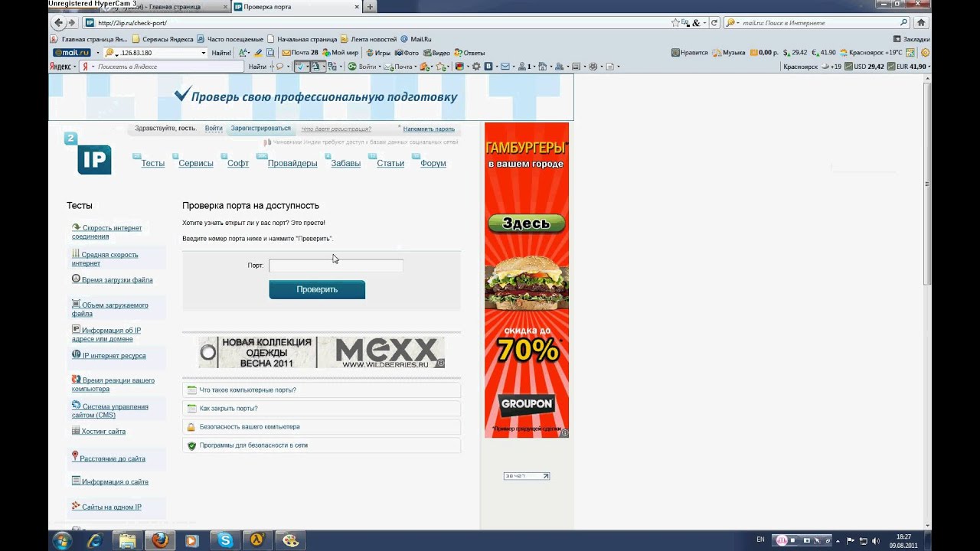This screenshot has height=551, width=980.
Task: Click the 'Войти' login link on the 2IP page
Action: click(x=214, y=129)
